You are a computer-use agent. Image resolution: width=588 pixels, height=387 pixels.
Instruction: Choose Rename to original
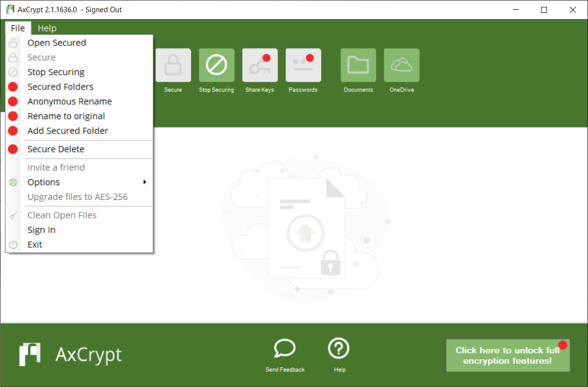coord(80,116)
